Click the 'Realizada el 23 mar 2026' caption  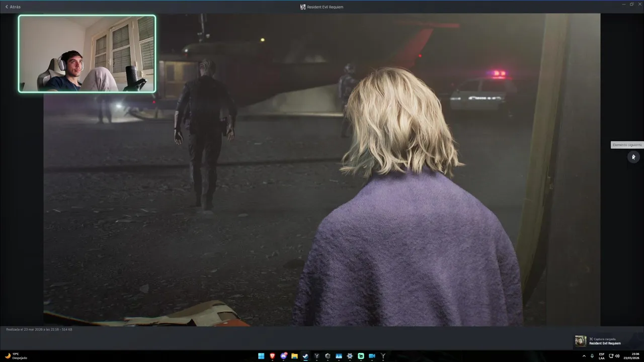pos(39,329)
